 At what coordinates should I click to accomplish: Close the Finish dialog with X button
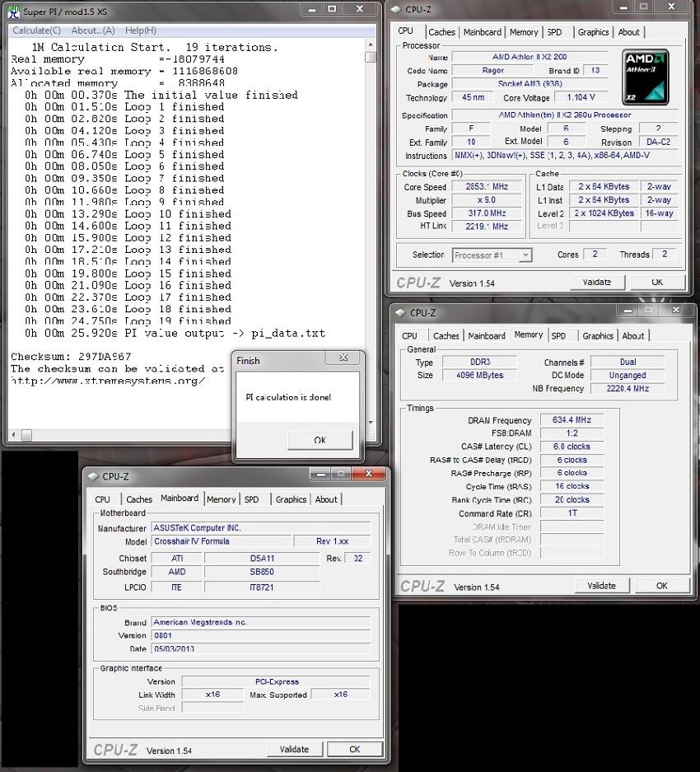(343, 358)
